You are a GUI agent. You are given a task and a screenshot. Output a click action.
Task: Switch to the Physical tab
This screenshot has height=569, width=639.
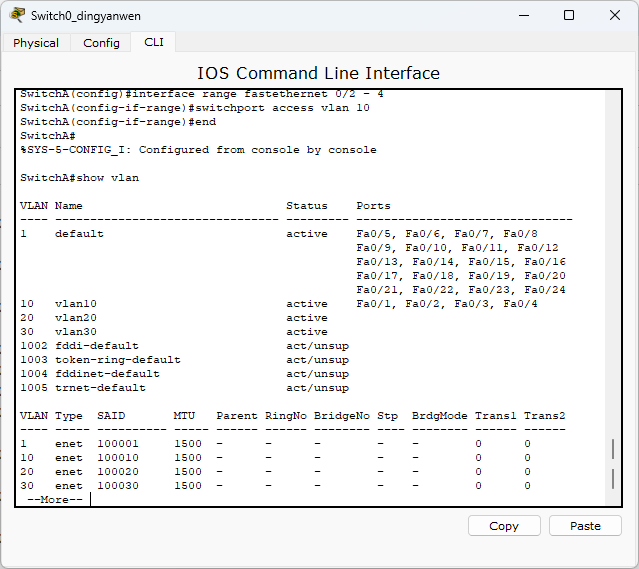36,43
